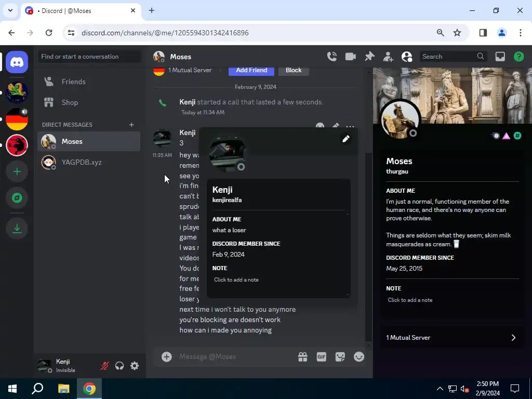Open File Explorer from taskbar
Image resolution: width=532 pixels, height=399 pixels.
63,389
